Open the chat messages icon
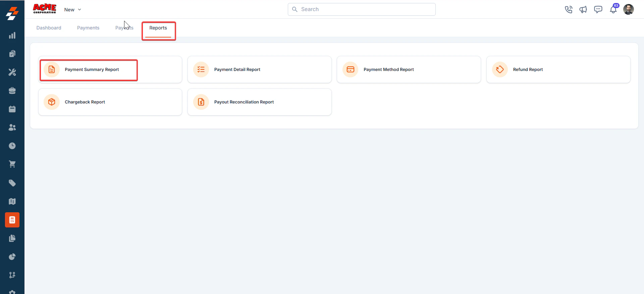Viewport: 644px width, 294px height. tap(598, 9)
